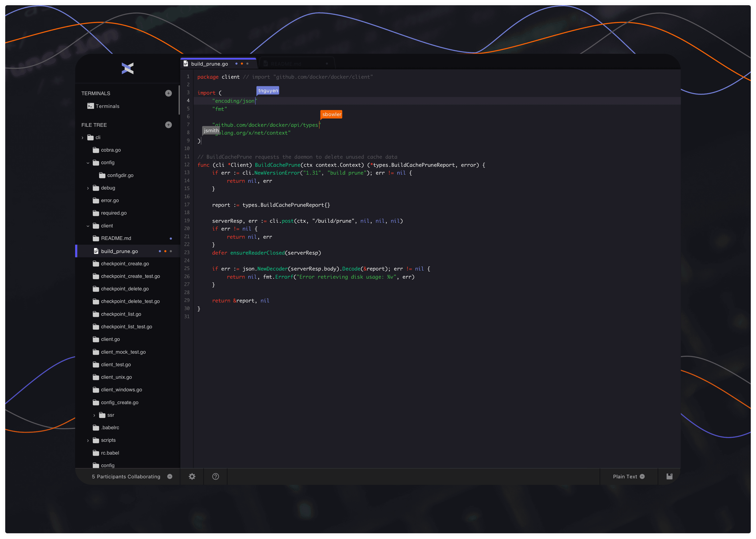Expand the cli folder chevron

pyautogui.click(x=82, y=137)
